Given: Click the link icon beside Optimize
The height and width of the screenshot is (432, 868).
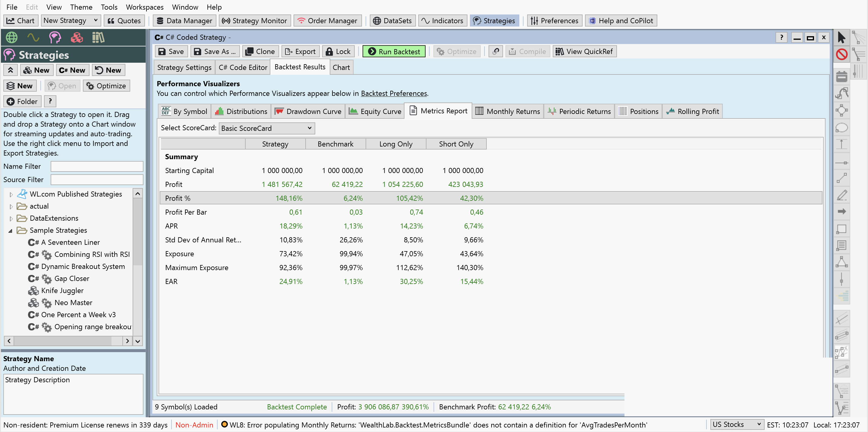Looking at the screenshot, I should (x=495, y=52).
